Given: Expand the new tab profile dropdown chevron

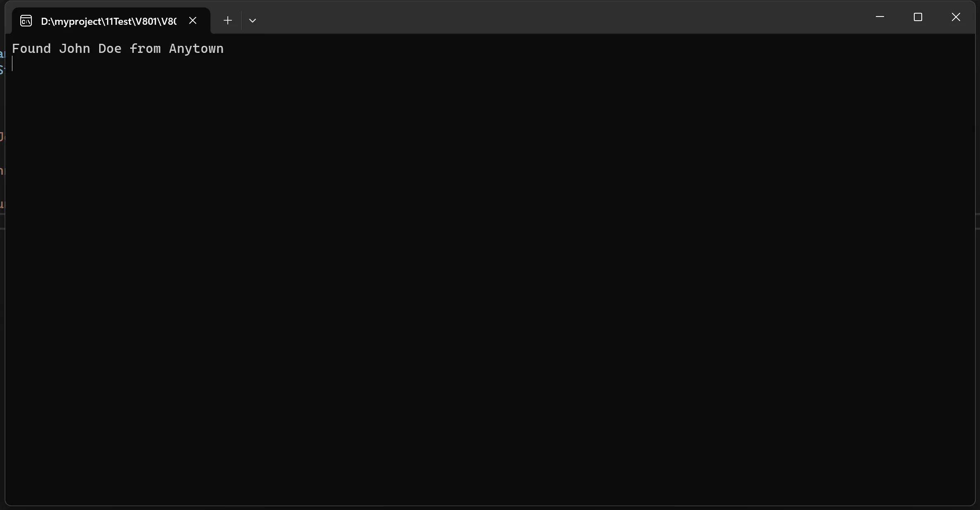Looking at the screenshot, I should pyautogui.click(x=253, y=20).
